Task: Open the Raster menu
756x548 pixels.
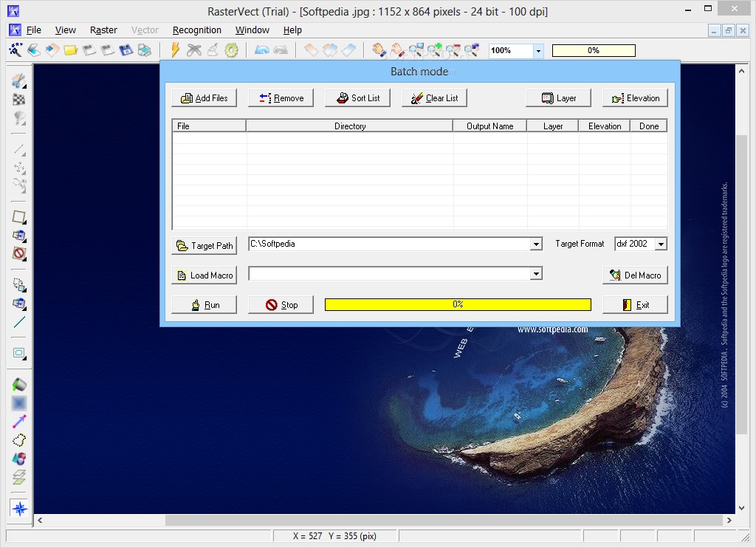Action: 103,30
